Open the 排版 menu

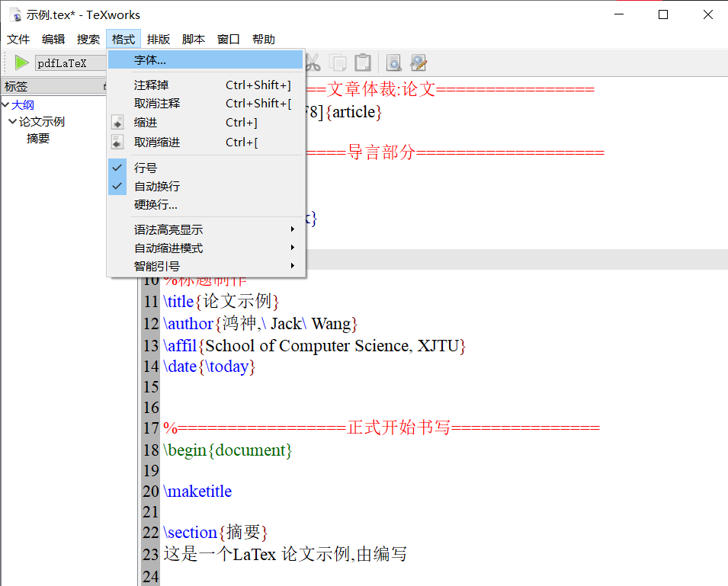point(159,39)
